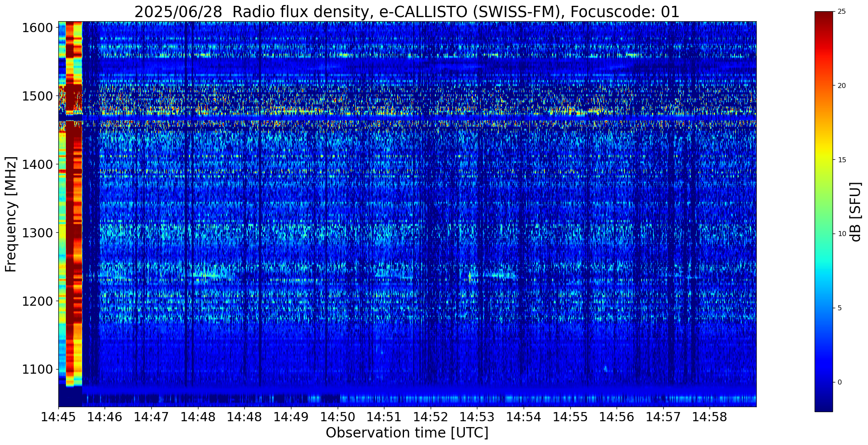Click the 14:55 time tick label
The width and height of the screenshot is (868, 445).
click(570, 417)
